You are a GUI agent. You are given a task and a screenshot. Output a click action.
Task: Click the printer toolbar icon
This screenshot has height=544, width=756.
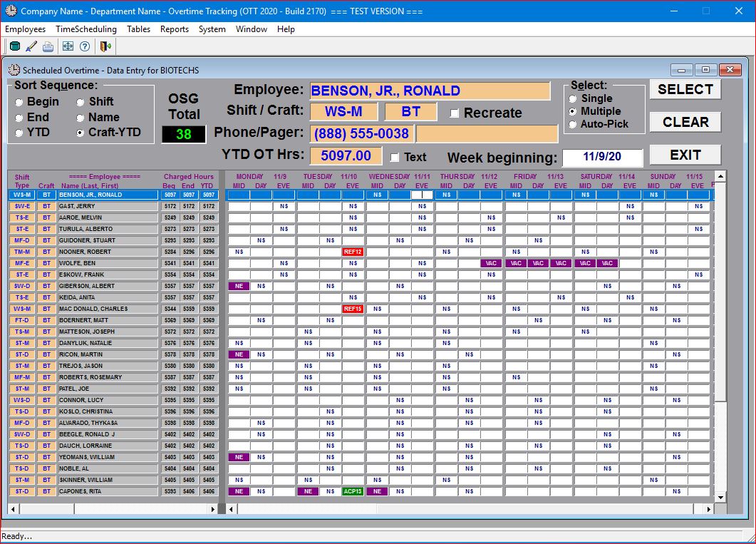[48, 47]
